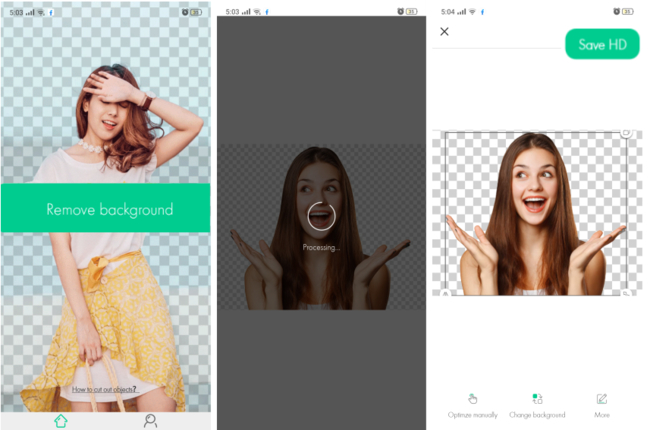This screenshot has width=650, height=430.
Task: Click the top-right handle of the cutout frame
Action: point(626,132)
